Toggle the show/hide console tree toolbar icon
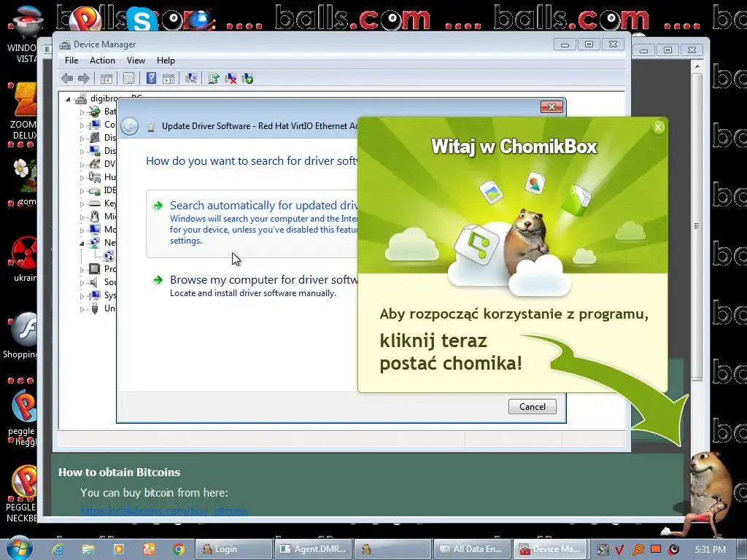 [107, 79]
